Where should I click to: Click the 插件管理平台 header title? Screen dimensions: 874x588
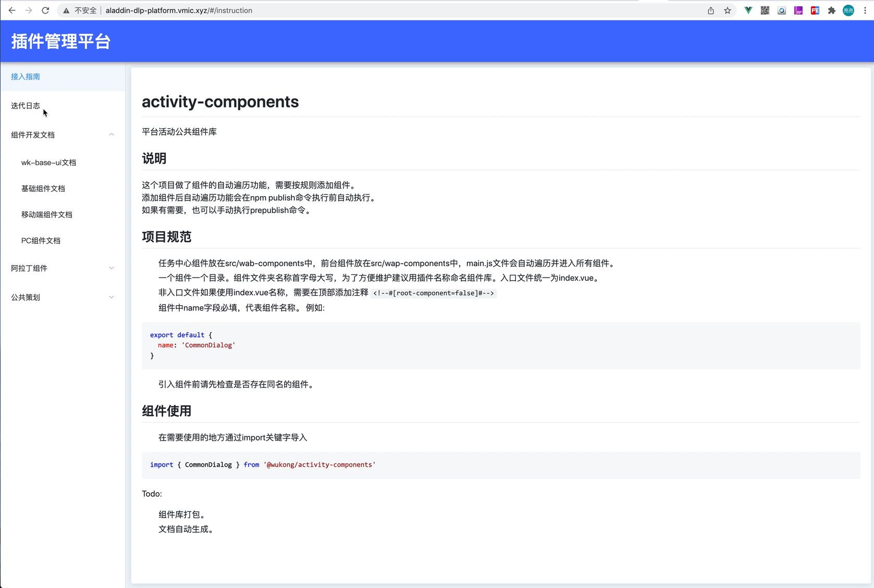click(x=61, y=42)
